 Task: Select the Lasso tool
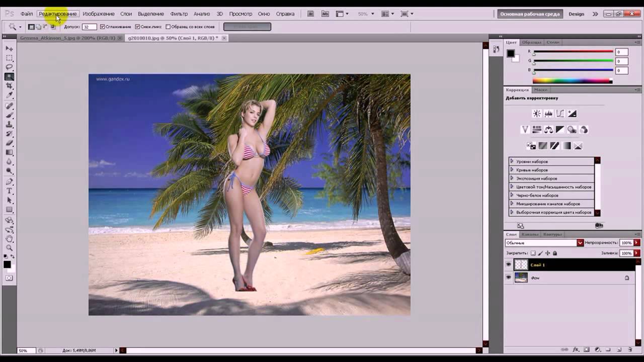coord(10,67)
